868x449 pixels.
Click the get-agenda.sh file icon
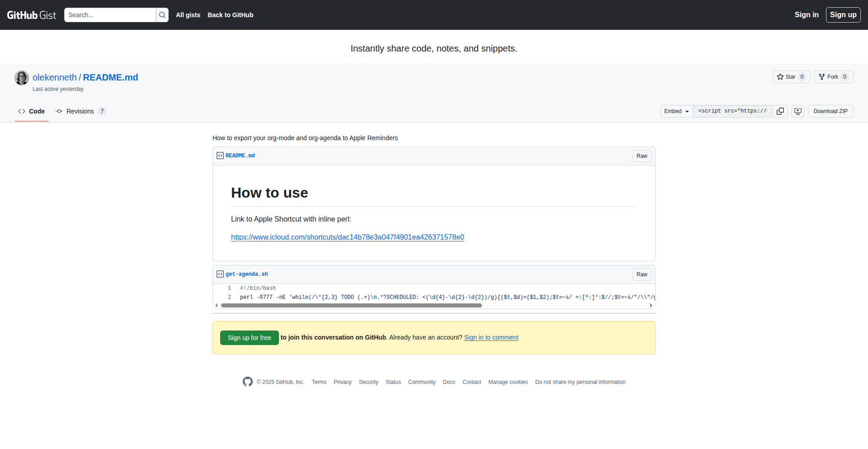tap(220, 274)
